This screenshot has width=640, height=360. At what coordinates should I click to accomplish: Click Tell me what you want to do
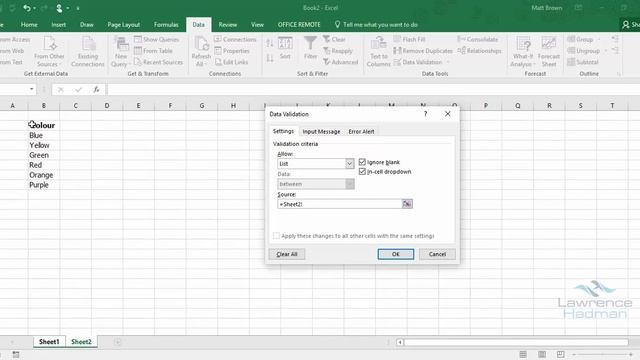click(x=376, y=25)
